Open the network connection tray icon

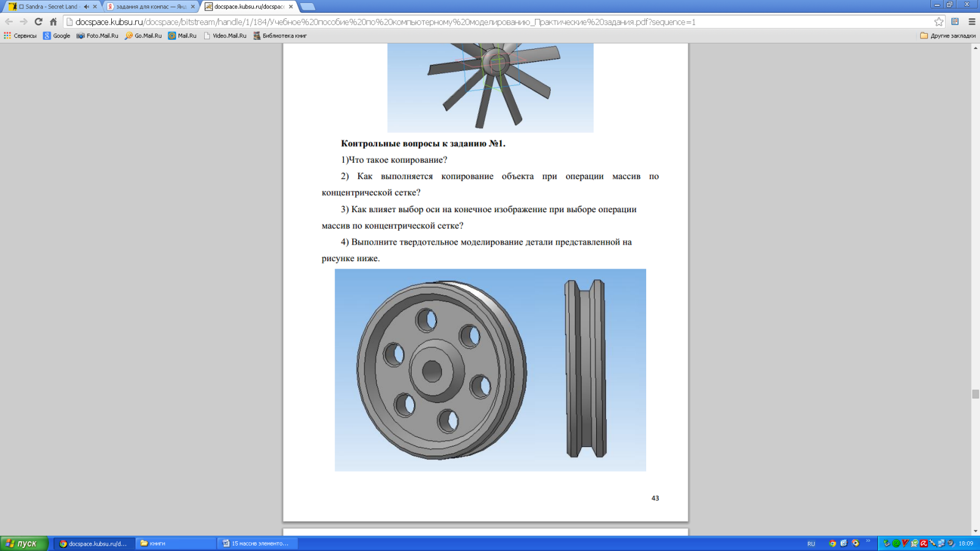pos(941,543)
